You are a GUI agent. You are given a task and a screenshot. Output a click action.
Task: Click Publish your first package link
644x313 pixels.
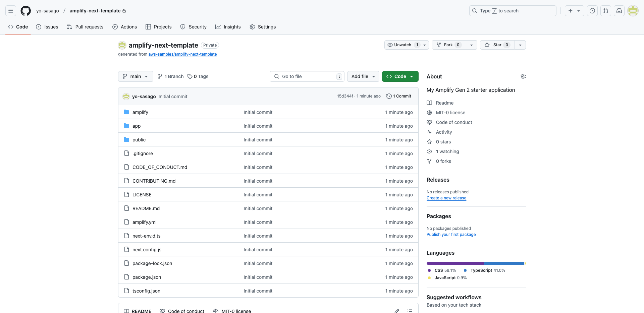click(x=451, y=235)
